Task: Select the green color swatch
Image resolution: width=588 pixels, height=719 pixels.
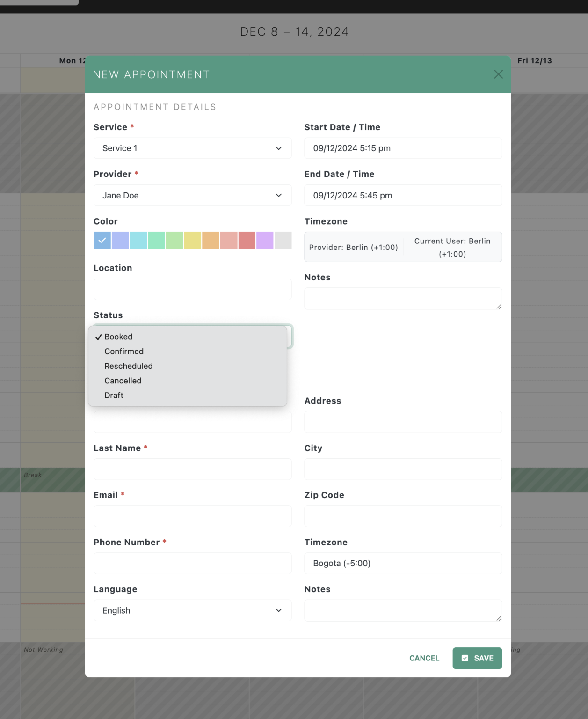Action: pos(156,240)
